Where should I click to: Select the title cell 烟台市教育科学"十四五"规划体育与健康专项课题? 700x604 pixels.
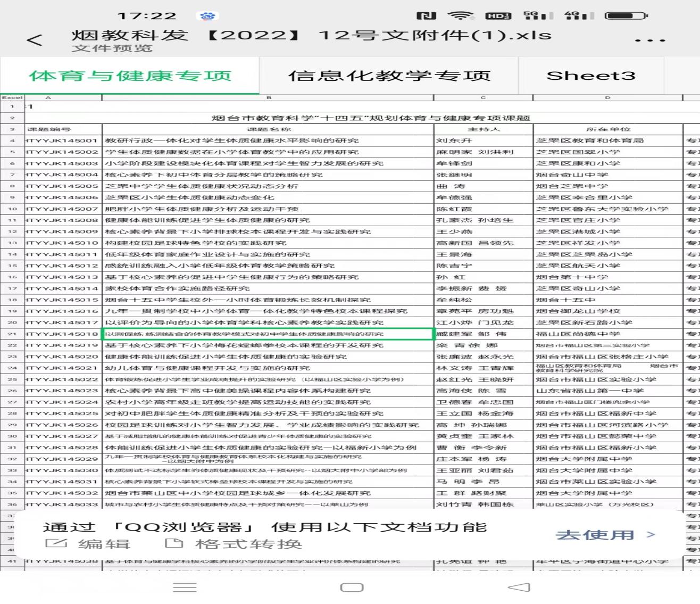(370, 118)
